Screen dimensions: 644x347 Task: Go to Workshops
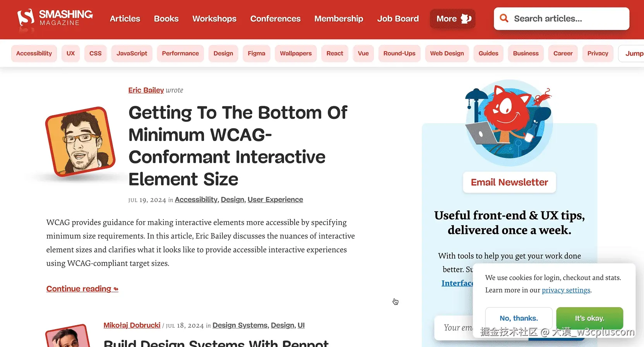point(214,19)
